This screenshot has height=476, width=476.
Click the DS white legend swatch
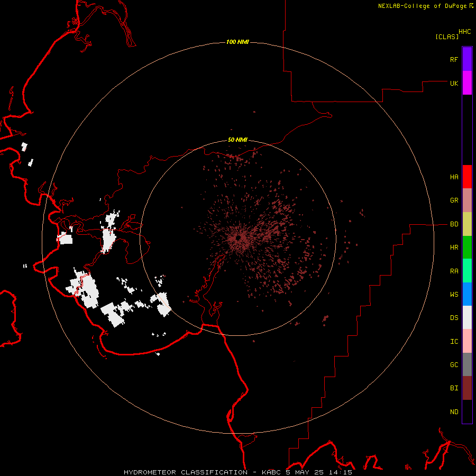click(467, 317)
